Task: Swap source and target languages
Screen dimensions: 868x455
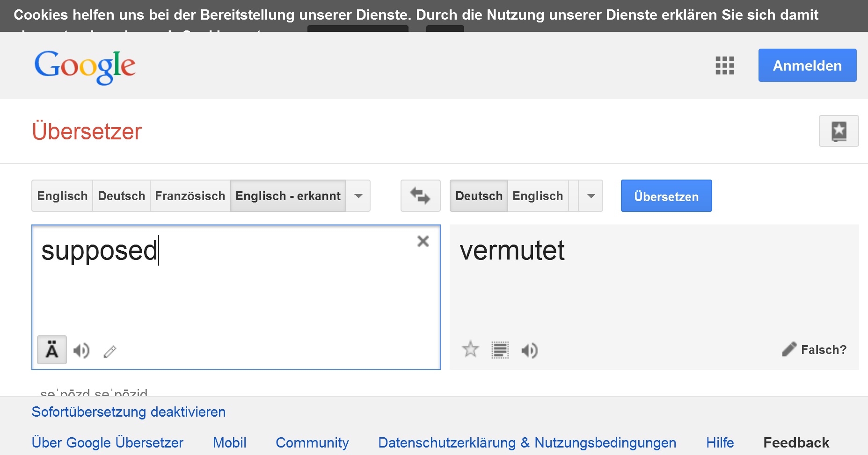Action: tap(420, 195)
